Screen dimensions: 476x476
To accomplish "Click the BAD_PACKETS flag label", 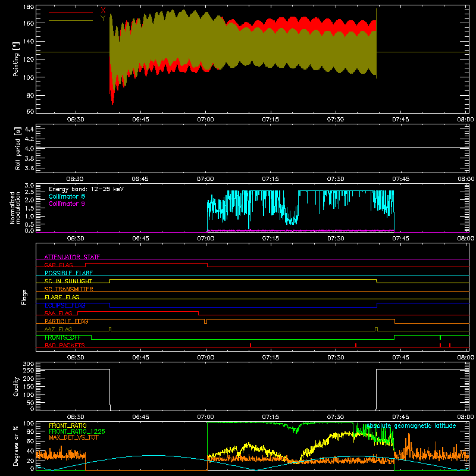I will (65, 345).
